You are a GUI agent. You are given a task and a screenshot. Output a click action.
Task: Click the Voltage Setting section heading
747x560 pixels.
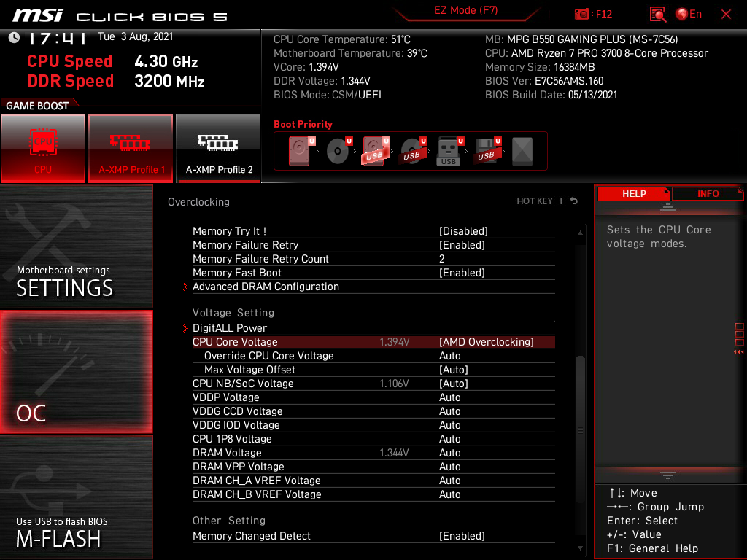tap(233, 313)
